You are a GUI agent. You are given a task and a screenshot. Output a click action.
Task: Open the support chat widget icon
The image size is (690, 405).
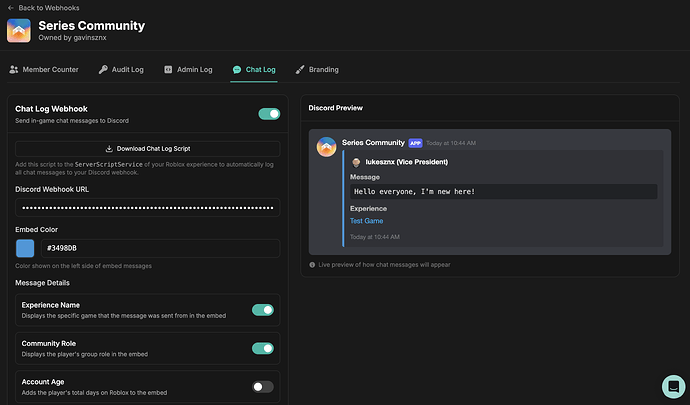(673, 387)
